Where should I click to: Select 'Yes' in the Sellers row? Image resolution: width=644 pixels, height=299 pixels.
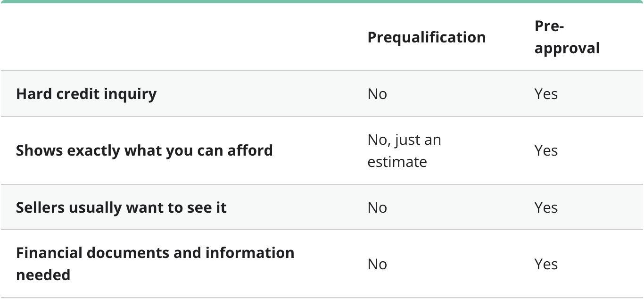pos(546,208)
